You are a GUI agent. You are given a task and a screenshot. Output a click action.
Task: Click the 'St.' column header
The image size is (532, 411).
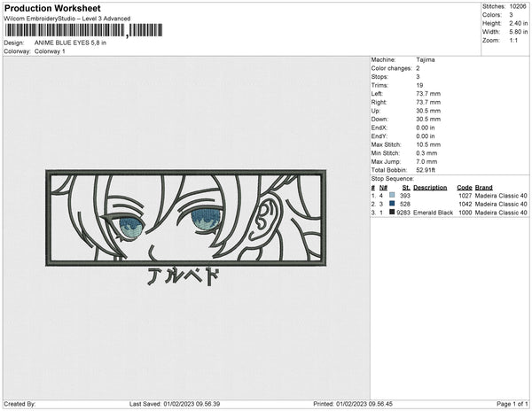406,188
